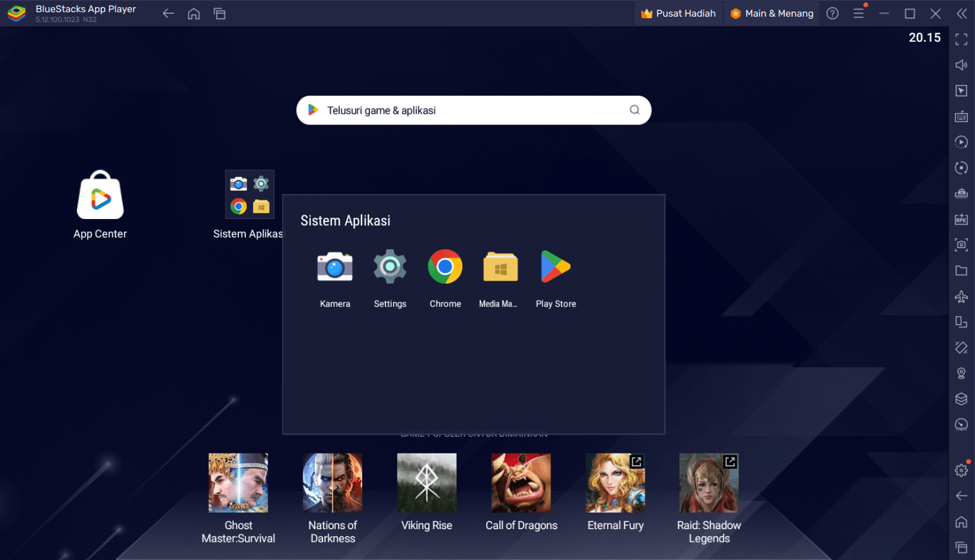Viewport: 975px width, 560px height.
Task: Open Raid: Shadow Legends game
Action: 709,483
